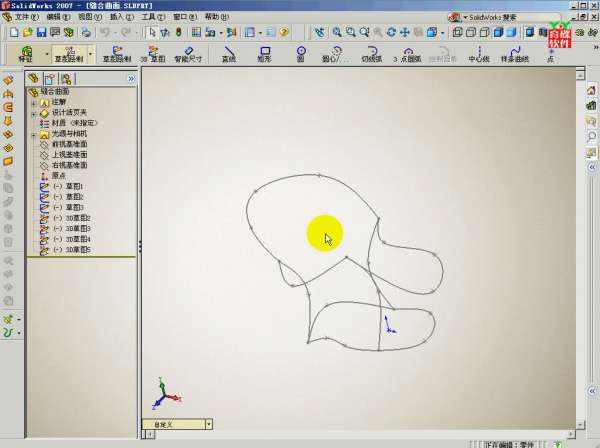Select 草图1 in the feature tree
This screenshot has width=600, height=448.
point(68,186)
